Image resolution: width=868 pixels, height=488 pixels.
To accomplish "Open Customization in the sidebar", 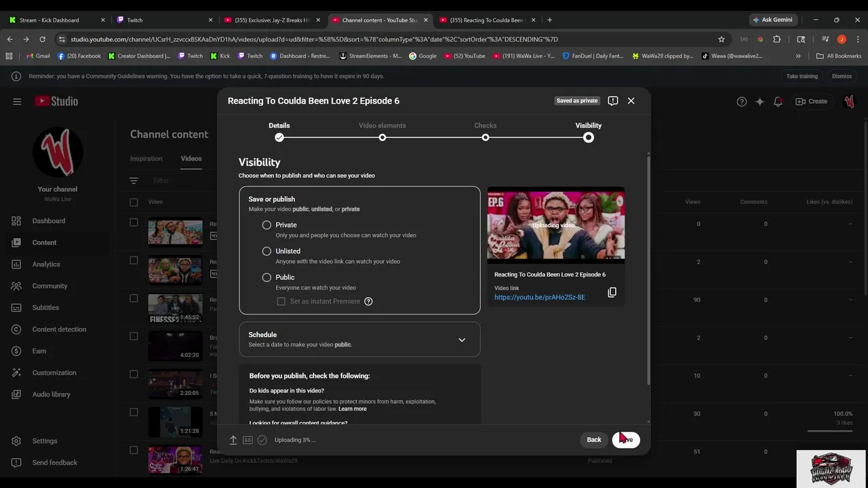I will pyautogui.click(x=56, y=373).
